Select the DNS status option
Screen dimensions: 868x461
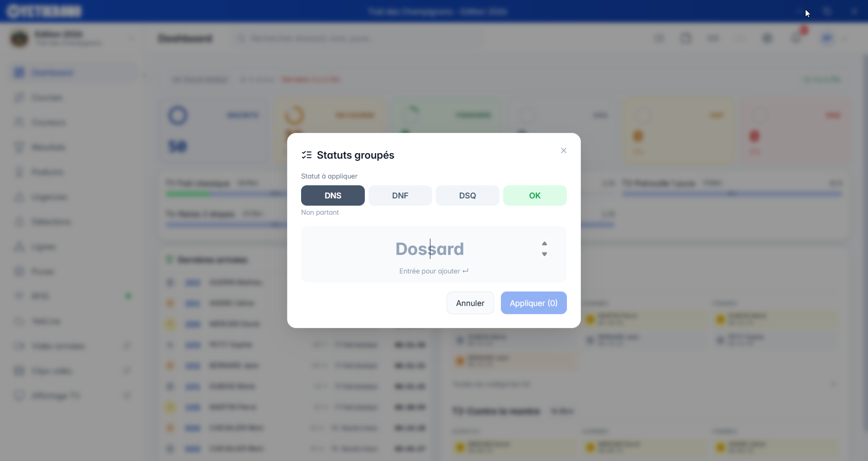[x=333, y=196]
